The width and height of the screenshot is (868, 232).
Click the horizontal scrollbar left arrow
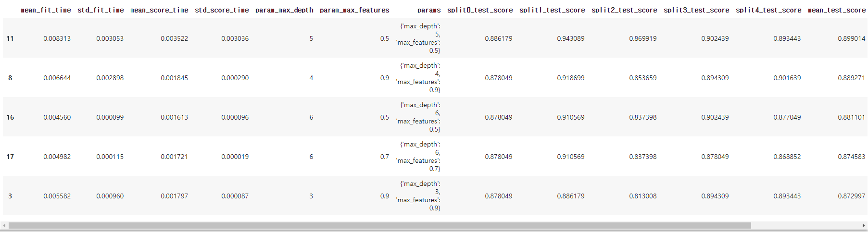point(5,225)
